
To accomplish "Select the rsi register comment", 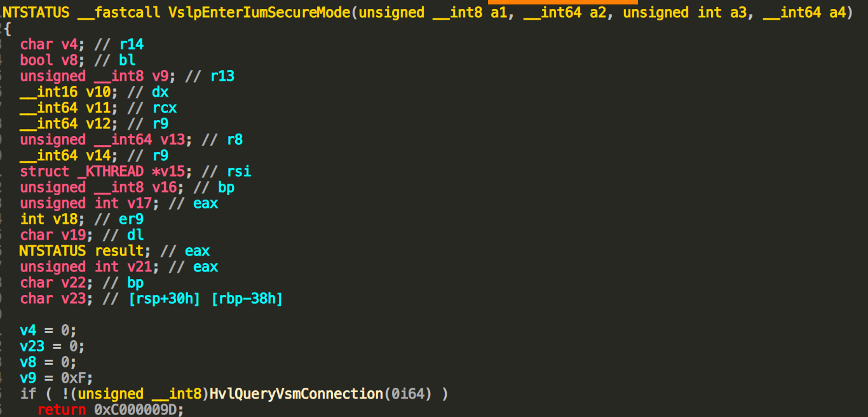I will pyautogui.click(x=239, y=172).
